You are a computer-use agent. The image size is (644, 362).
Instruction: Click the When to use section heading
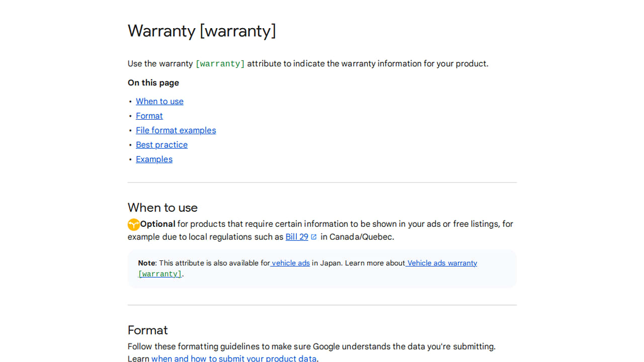click(163, 208)
